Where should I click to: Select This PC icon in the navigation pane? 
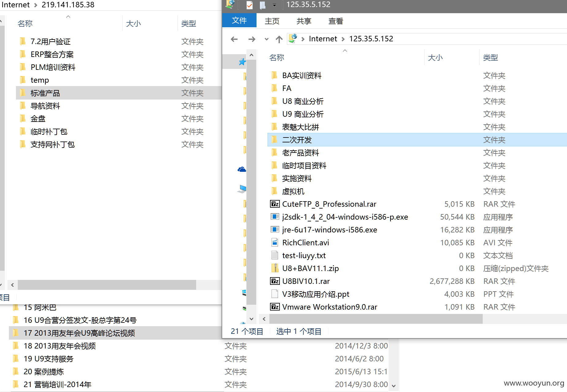tap(242, 189)
